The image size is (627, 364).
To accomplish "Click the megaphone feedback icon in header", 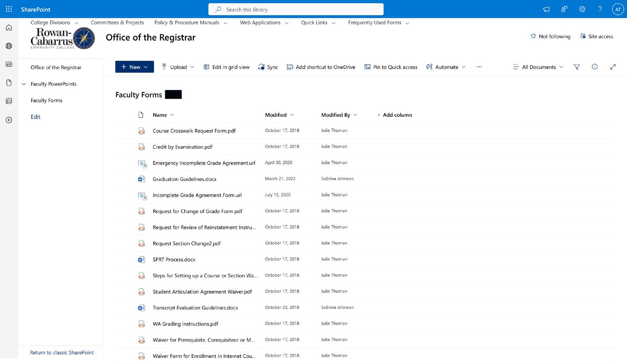I will click(546, 9).
